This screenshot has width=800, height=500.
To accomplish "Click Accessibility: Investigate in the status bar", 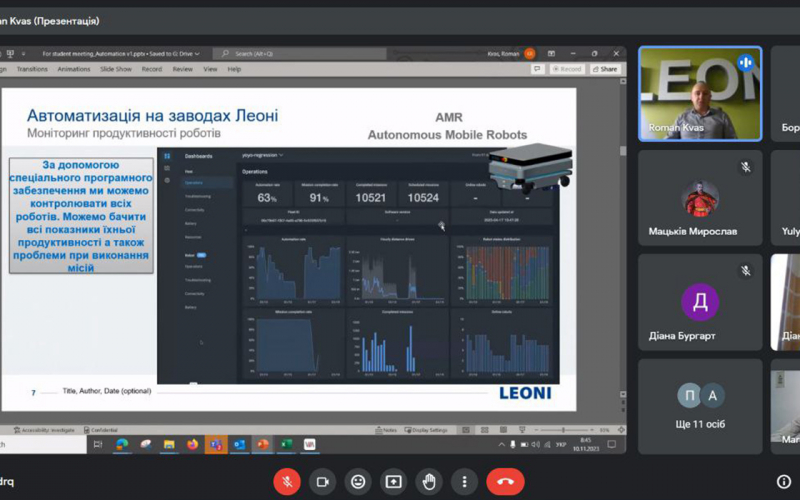I will (44, 430).
